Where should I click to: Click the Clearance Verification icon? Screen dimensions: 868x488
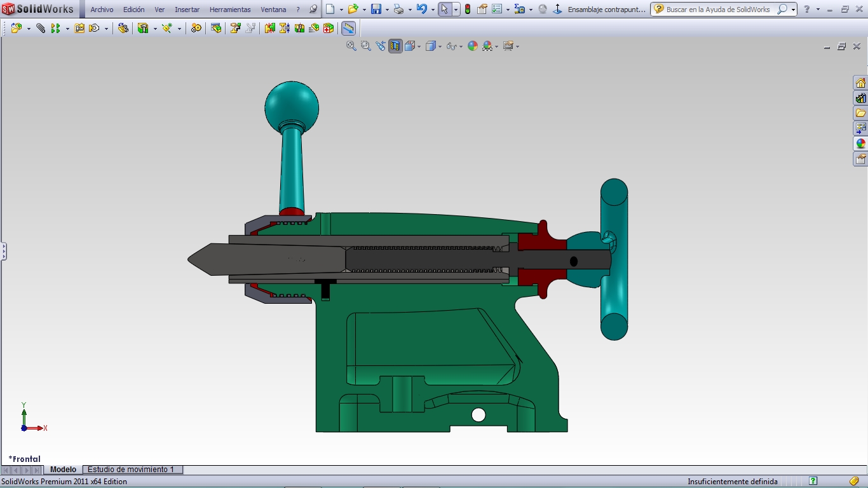[x=285, y=29]
